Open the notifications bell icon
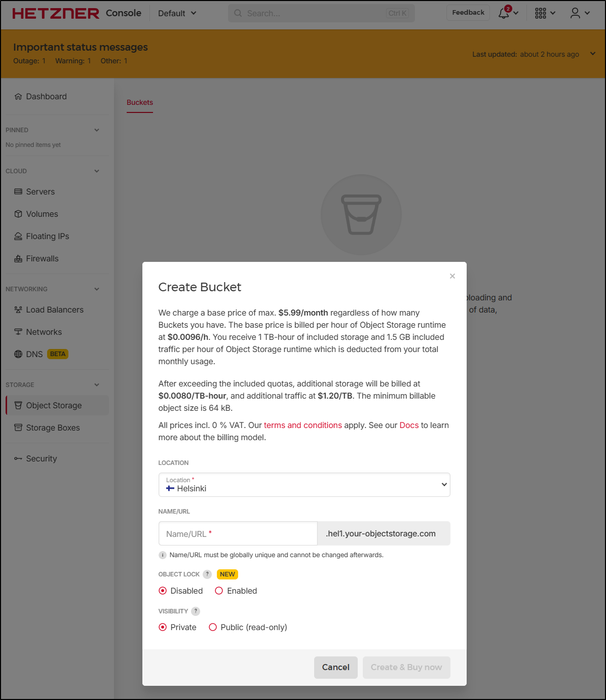The image size is (606, 700). [x=504, y=13]
